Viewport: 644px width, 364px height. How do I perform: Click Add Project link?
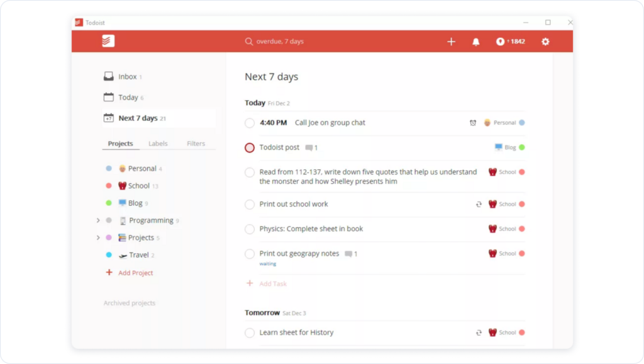coord(136,273)
